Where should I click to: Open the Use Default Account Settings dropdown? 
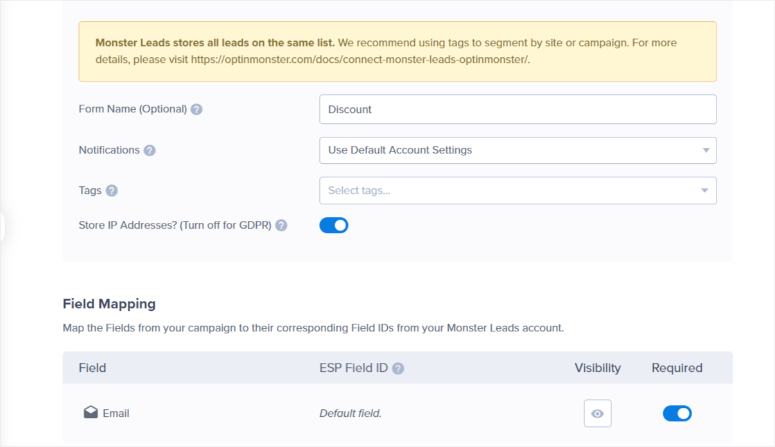click(x=517, y=150)
